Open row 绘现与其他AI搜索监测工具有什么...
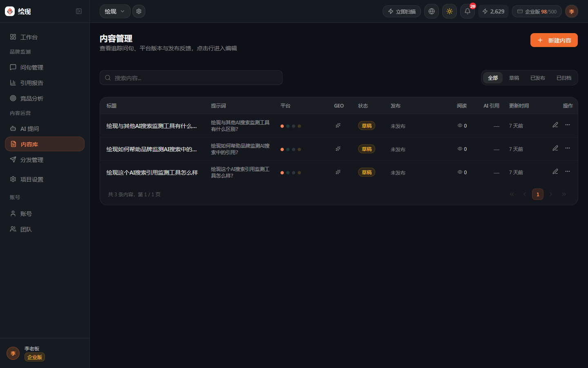The height and width of the screenshot is (368, 588). coord(339,126)
